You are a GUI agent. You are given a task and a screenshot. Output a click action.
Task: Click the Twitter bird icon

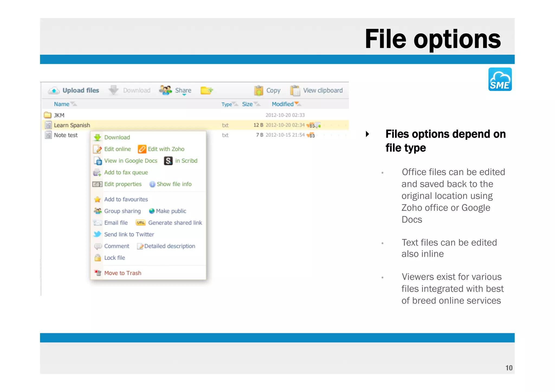[97, 234]
